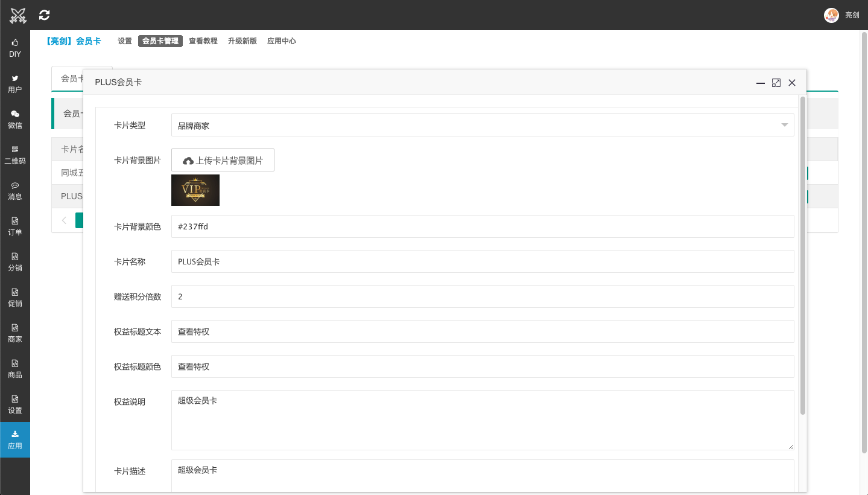Click 卡片描述 text area
The image size is (868, 495).
point(483,477)
